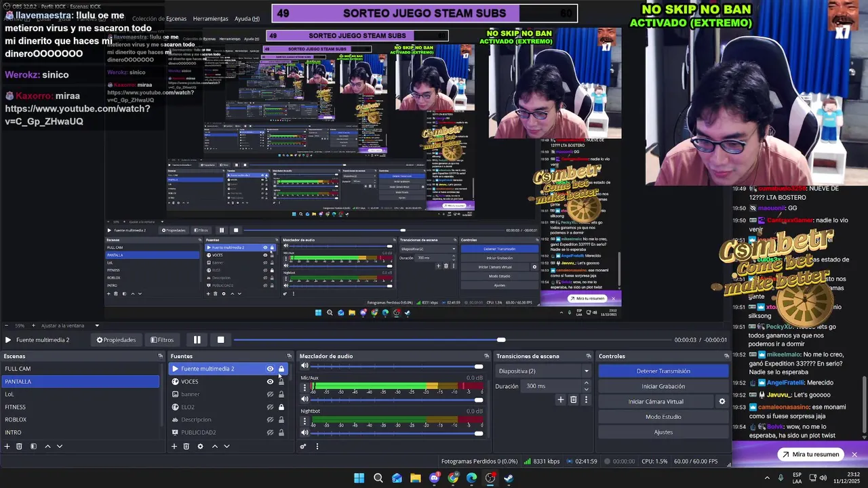Undock the Fuentes panel with its float icon
The width and height of the screenshot is (868, 488).
pos(290,356)
